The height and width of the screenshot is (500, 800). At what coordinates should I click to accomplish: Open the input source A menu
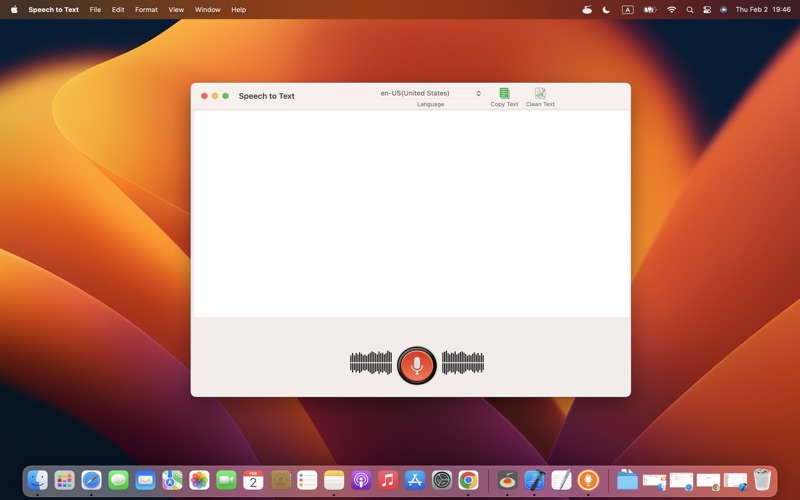[628, 10]
